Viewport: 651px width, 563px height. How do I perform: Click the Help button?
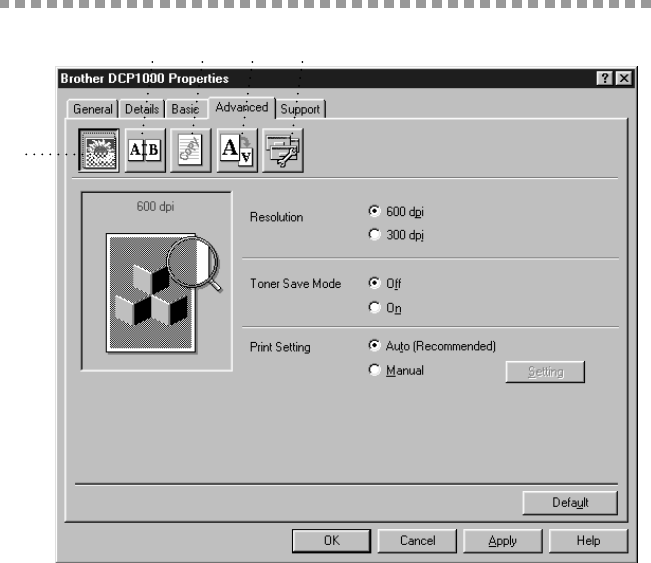(x=588, y=541)
